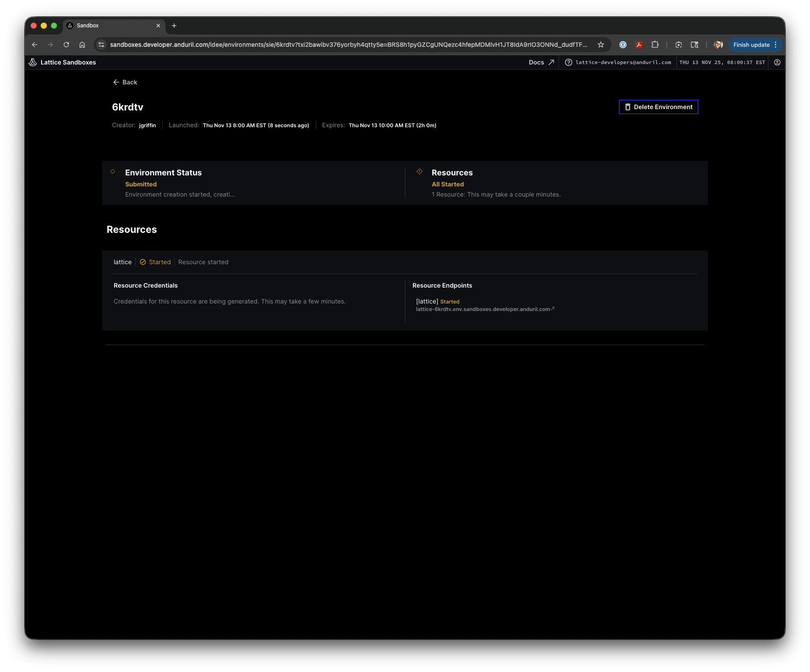
Task: Click the 6krdtv environment title
Action: tap(127, 107)
